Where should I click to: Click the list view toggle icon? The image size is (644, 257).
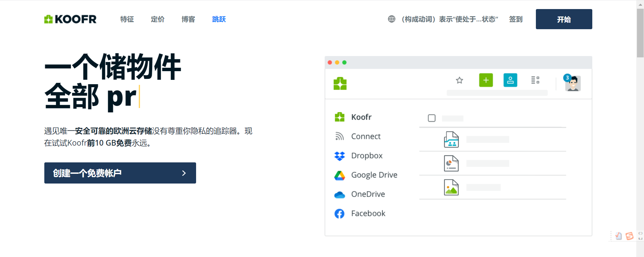pos(535,80)
